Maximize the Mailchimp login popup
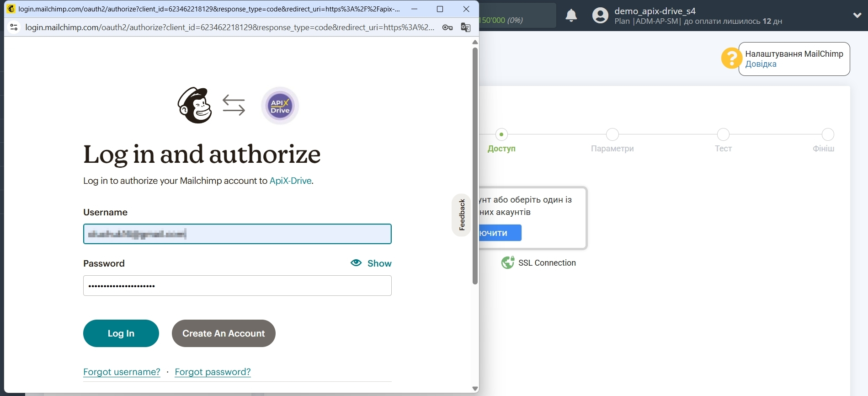This screenshot has height=396, width=868. tap(440, 9)
